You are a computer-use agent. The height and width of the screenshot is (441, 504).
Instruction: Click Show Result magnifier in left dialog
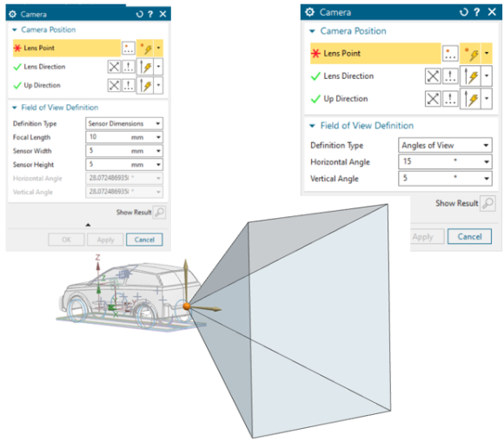point(159,213)
